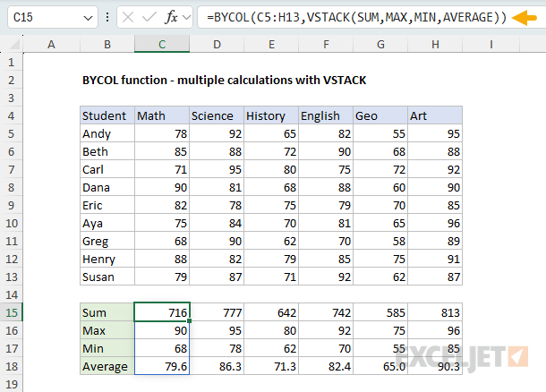Viewport: 546px width, 392px height.
Task: Select Geo sum cell 585
Action: (380, 312)
